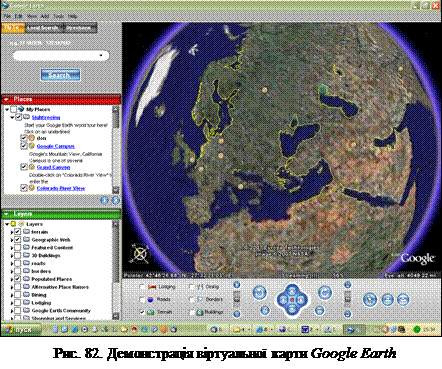
Task: Uncheck Populated Places layer checkbox
Action: (18, 279)
